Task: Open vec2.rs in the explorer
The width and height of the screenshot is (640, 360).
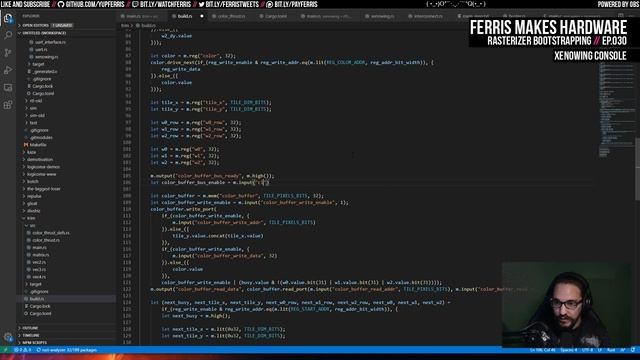Action: (x=39, y=262)
